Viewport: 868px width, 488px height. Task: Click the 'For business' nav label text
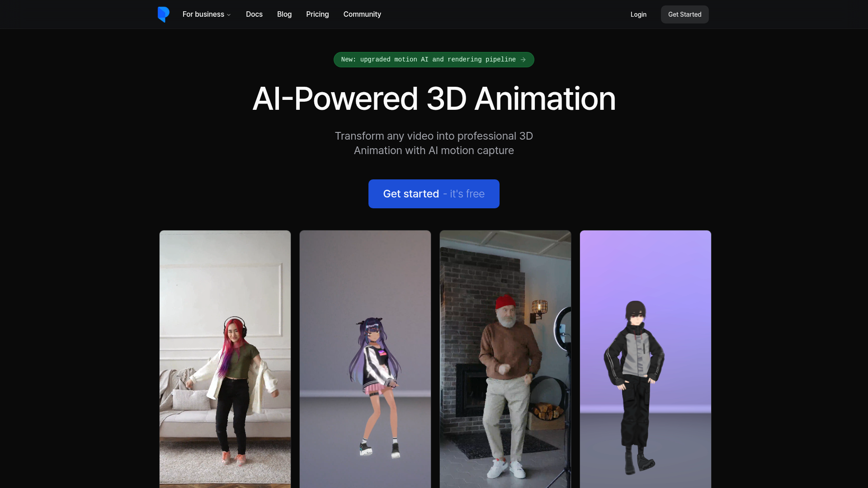(x=203, y=14)
